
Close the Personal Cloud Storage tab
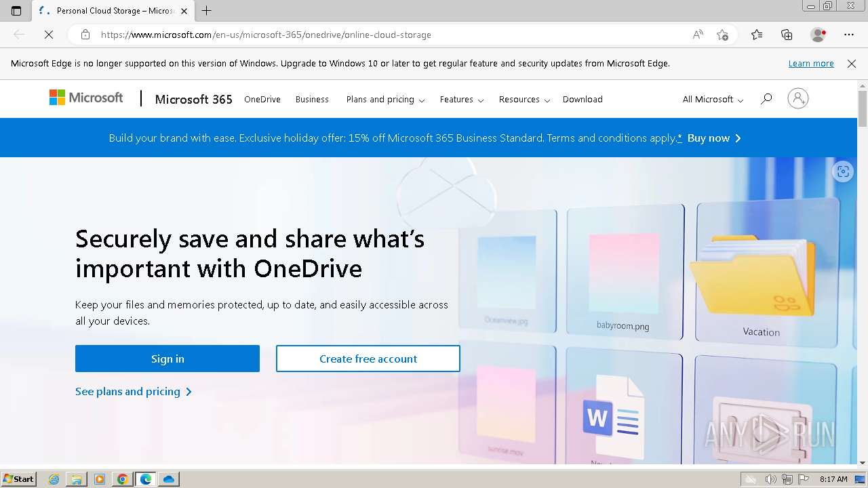pyautogui.click(x=184, y=11)
